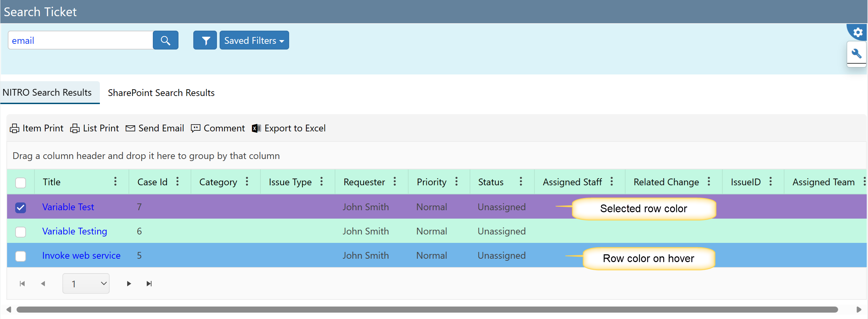Click the List Print label
This screenshot has height=319, width=868.
click(101, 128)
